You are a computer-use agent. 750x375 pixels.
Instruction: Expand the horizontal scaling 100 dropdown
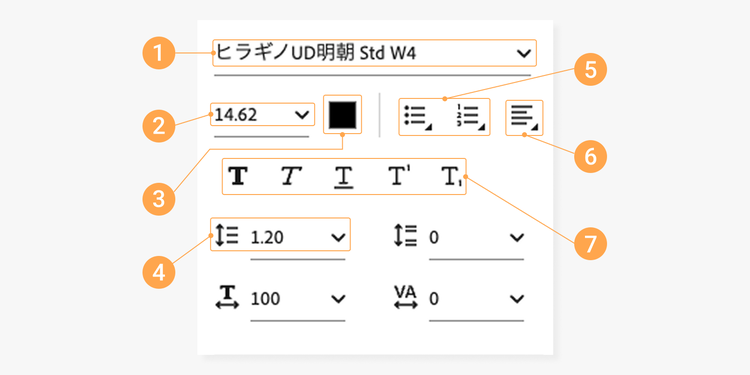pyautogui.click(x=338, y=299)
